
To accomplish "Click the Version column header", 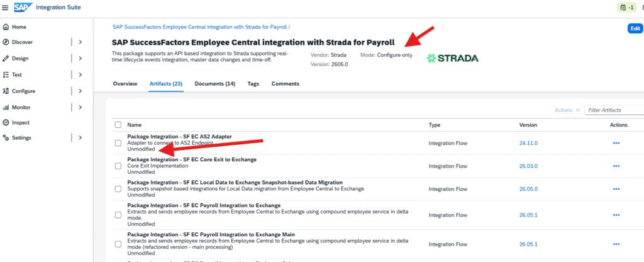I will [528, 125].
